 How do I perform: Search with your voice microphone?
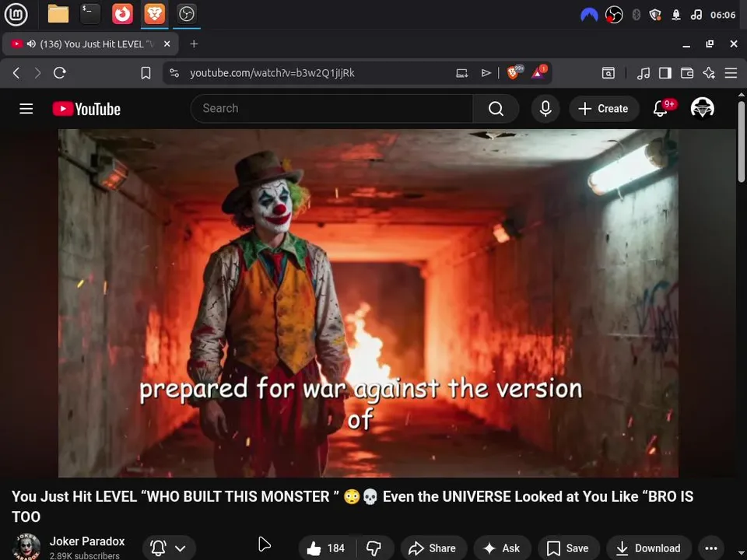pos(545,109)
